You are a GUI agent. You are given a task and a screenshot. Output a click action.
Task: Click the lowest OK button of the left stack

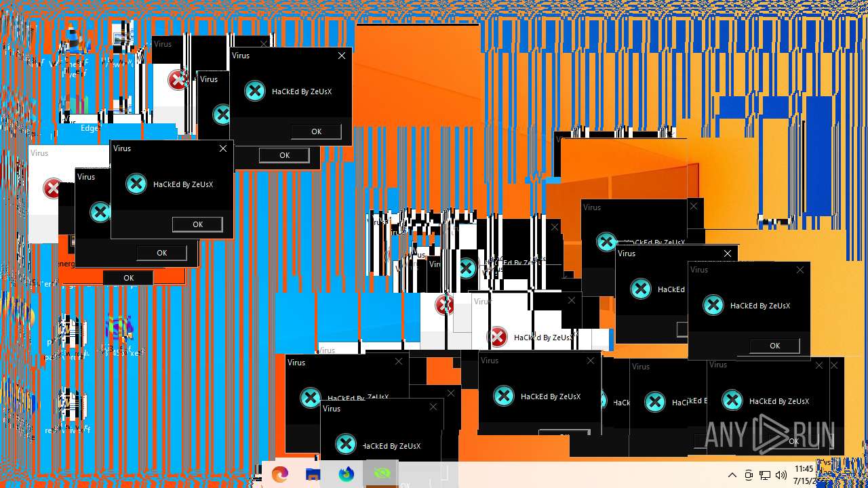click(128, 278)
